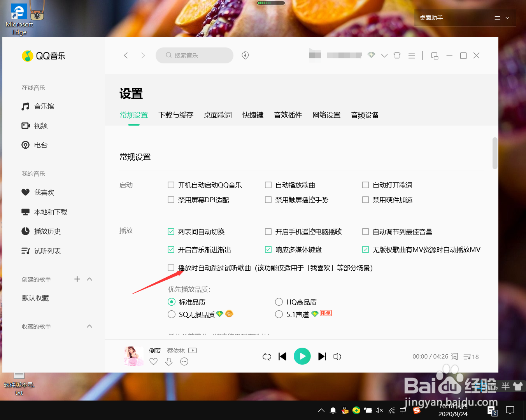Image resolution: width=526 pixels, height=420 pixels.
Task: Enable 禁用触屏播控手势 checkbox
Action: [x=268, y=200]
